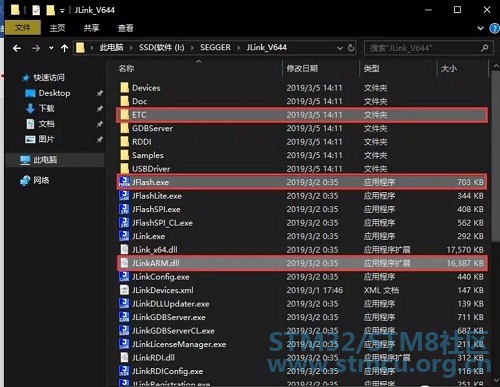
Task: Click SEGGER in the address path
Action: [x=215, y=47]
